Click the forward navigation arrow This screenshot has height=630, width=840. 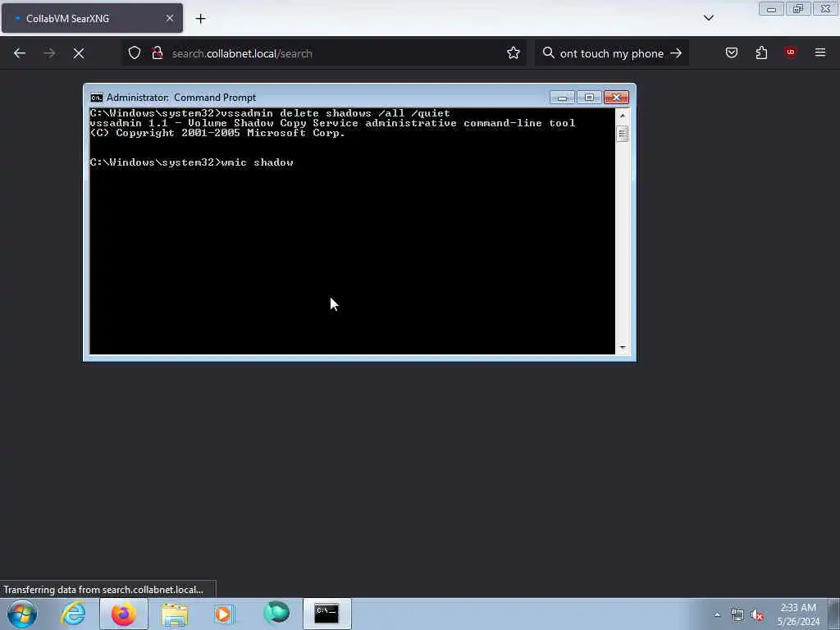click(x=49, y=53)
